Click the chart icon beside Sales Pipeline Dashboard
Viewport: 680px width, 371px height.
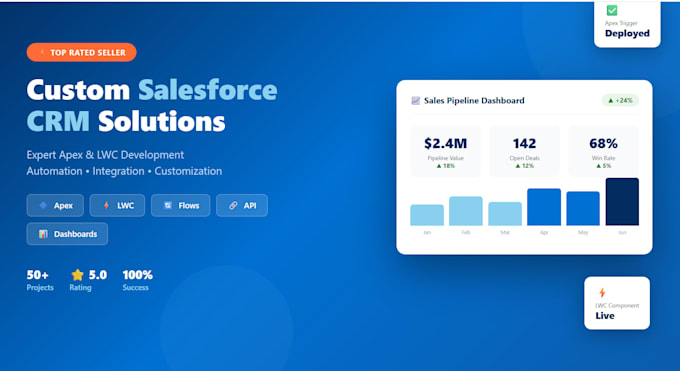415,101
